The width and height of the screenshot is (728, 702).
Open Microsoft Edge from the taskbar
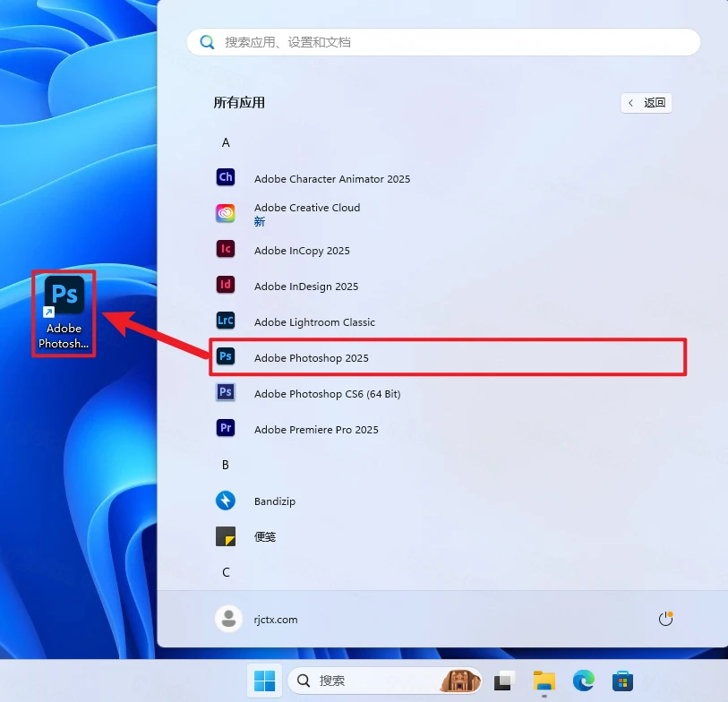coord(583,681)
